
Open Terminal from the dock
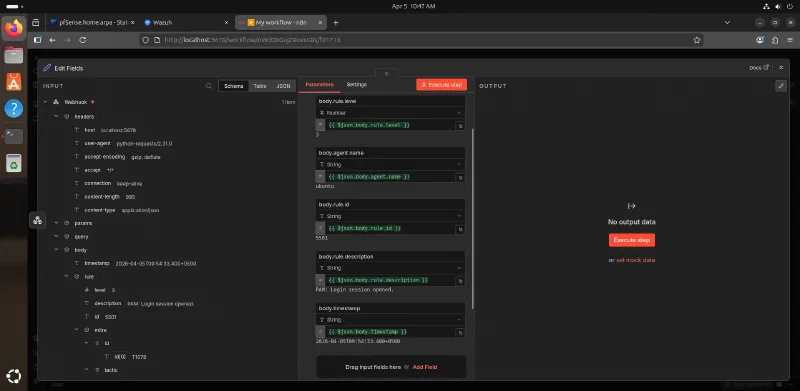[x=14, y=136]
